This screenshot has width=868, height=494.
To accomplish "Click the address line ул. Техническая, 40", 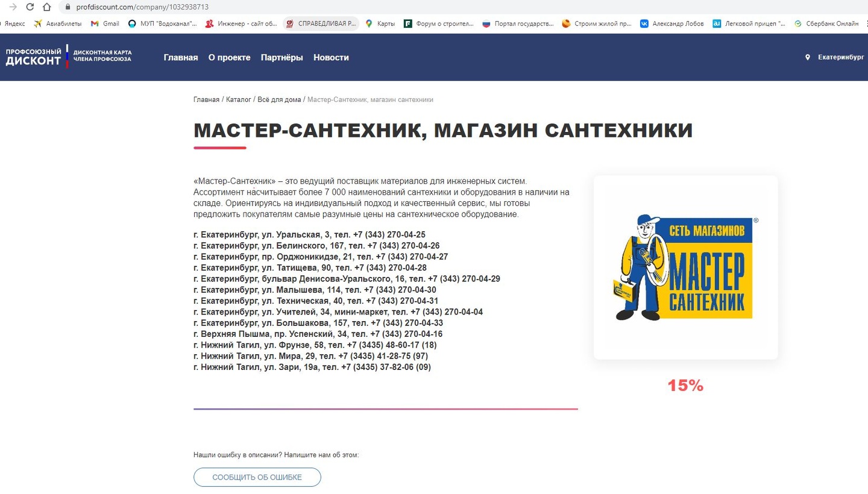I will pyautogui.click(x=316, y=301).
